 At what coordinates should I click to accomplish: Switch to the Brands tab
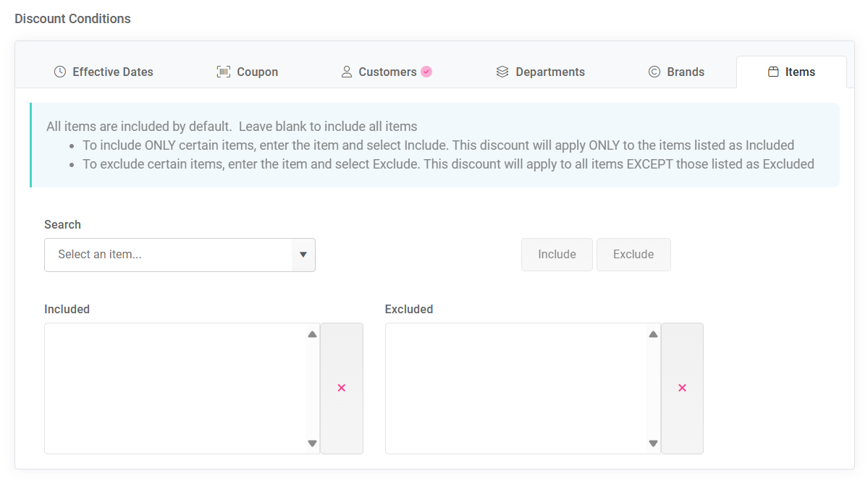click(676, 72)
